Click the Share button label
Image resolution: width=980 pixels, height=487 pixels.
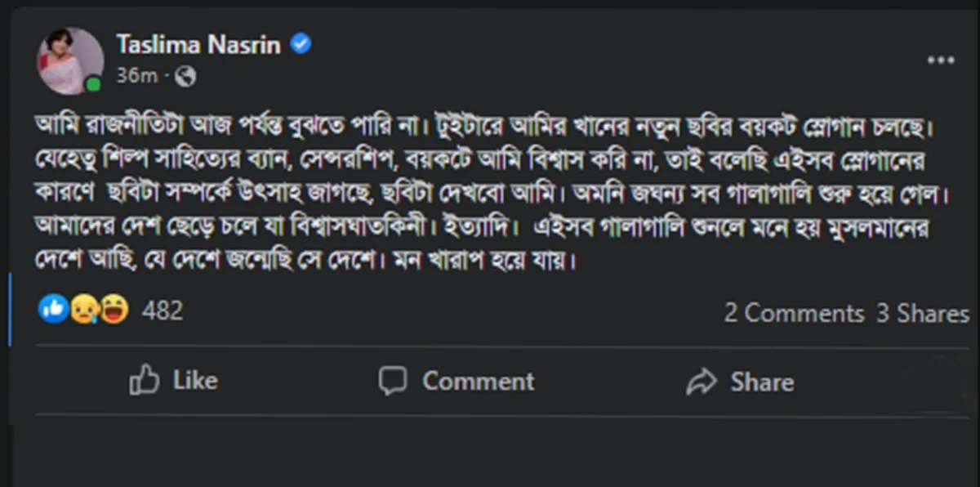click(761, 382)
